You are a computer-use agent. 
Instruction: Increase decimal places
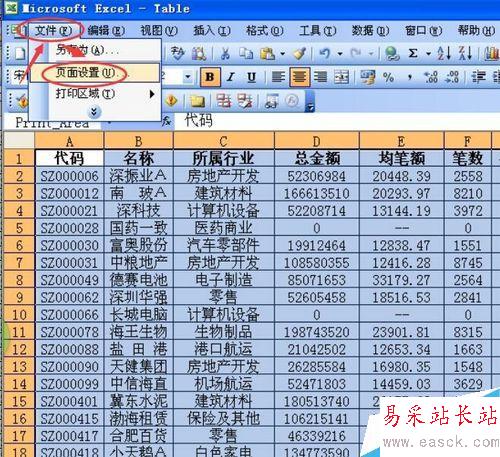click(431, 77)
